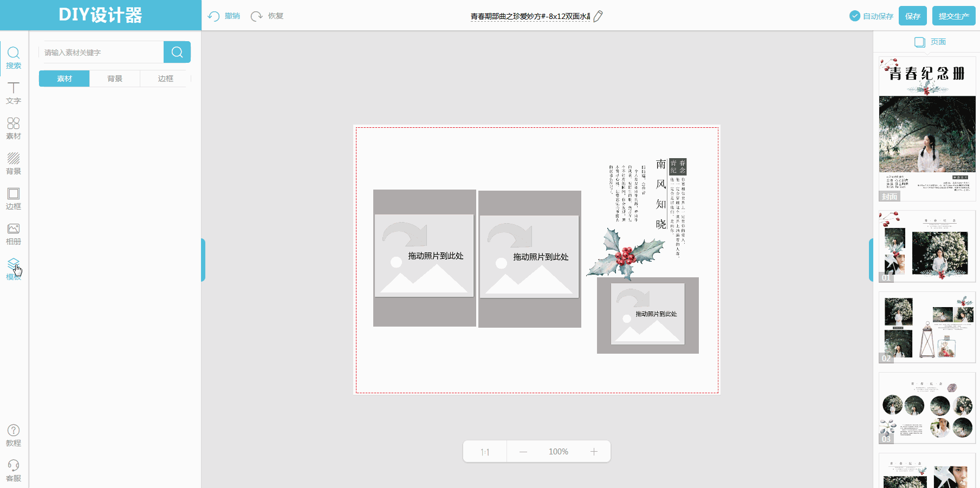The width and height of the screenshot is (980, 488).
Task: Open the 文字 text tool in sidebar
Action: [x=14, y=93]
